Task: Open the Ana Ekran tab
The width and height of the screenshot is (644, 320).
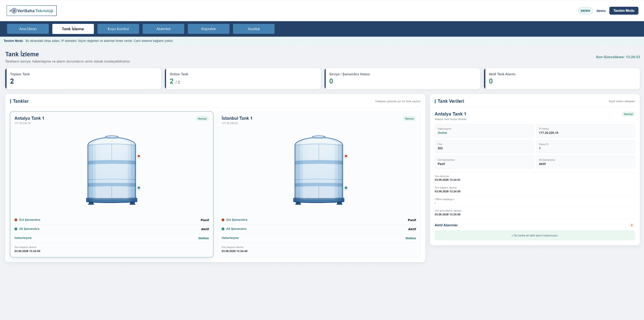Action: (28, 29)
